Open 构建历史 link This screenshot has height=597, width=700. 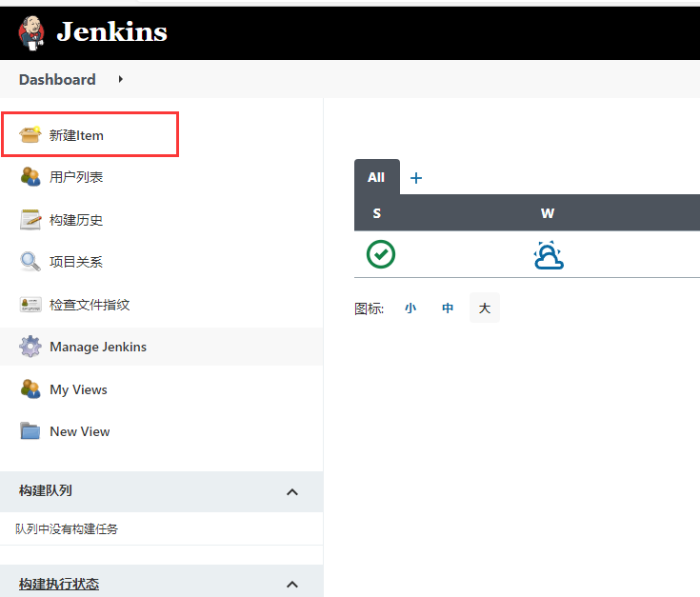(76, 220)
